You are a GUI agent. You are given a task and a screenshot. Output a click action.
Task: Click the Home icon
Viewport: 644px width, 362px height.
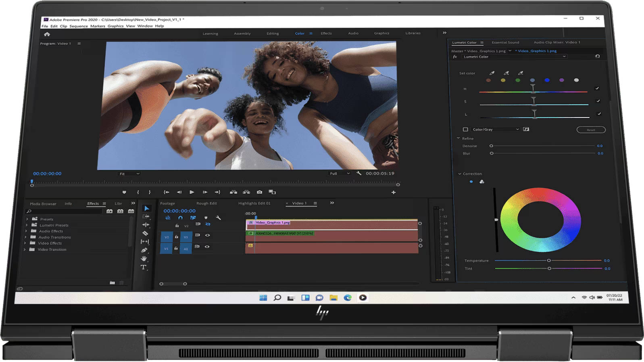coord(47,34)
